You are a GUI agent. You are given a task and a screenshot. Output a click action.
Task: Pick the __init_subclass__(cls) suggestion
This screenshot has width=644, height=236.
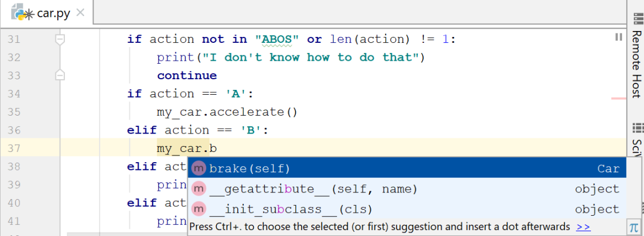click(x=407, y=209)
